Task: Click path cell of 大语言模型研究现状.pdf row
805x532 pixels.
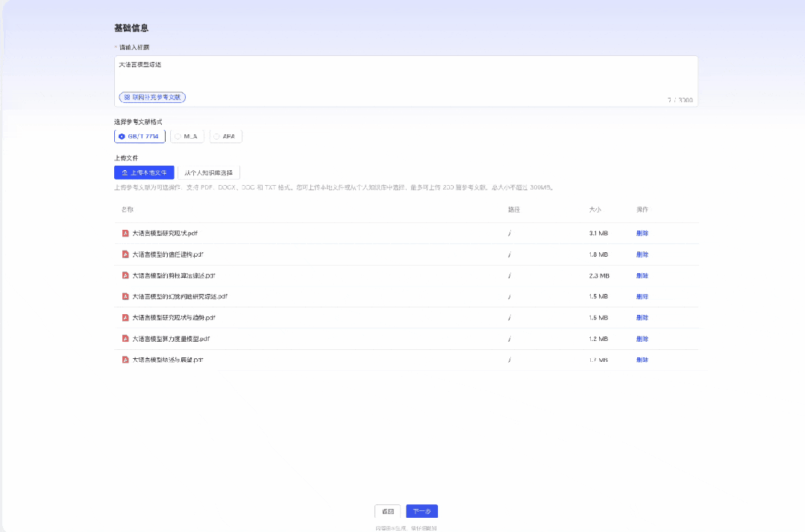Action: pyautogui.click(x=510, y=233)
